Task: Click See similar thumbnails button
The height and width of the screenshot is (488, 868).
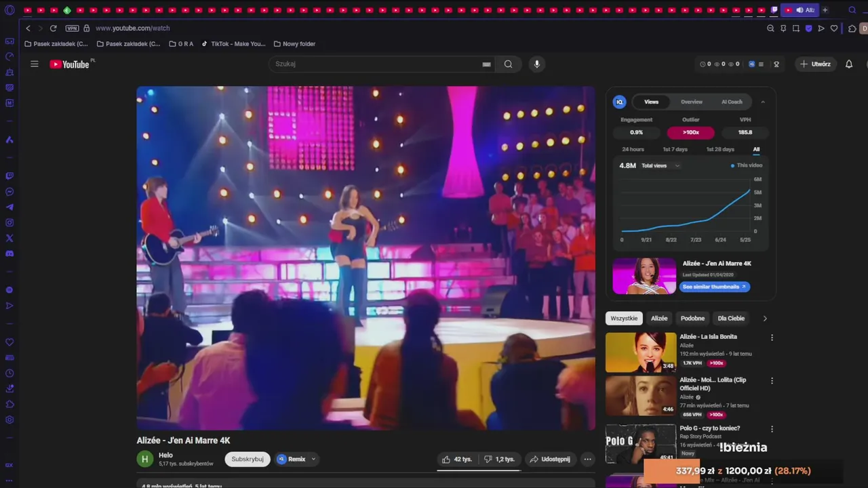Action: (714, 287)
